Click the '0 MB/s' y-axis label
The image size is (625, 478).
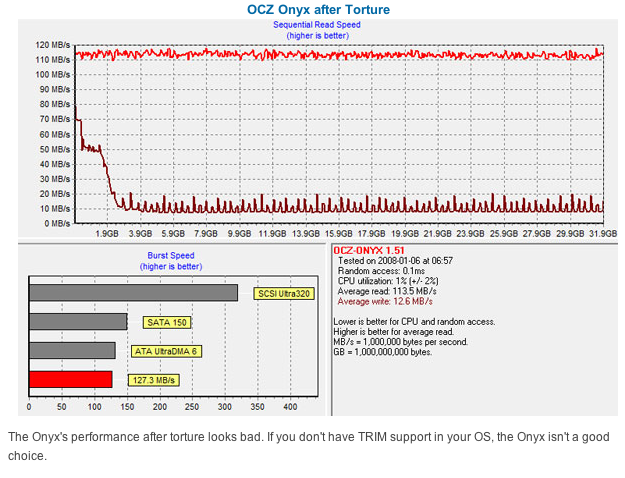pyautogui.click(x=57, y=223)
